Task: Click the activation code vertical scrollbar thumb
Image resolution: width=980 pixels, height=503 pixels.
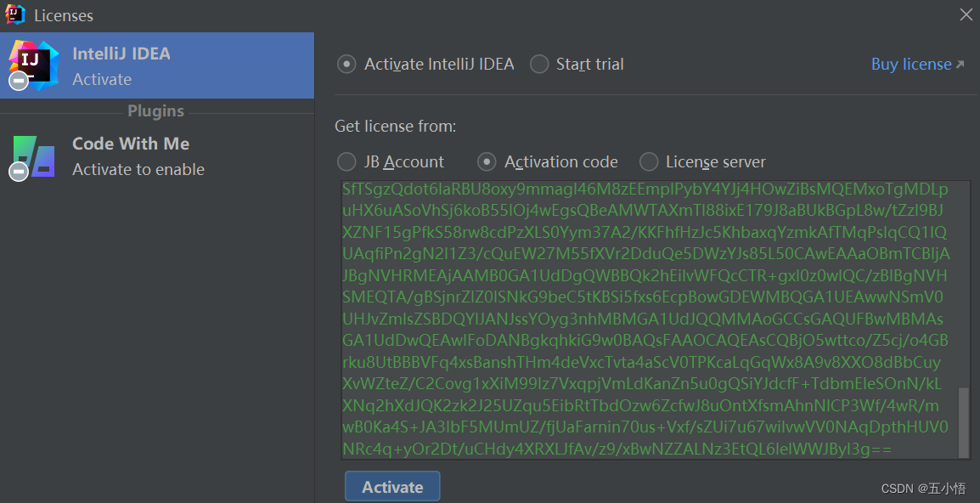Action: (964, 422)
